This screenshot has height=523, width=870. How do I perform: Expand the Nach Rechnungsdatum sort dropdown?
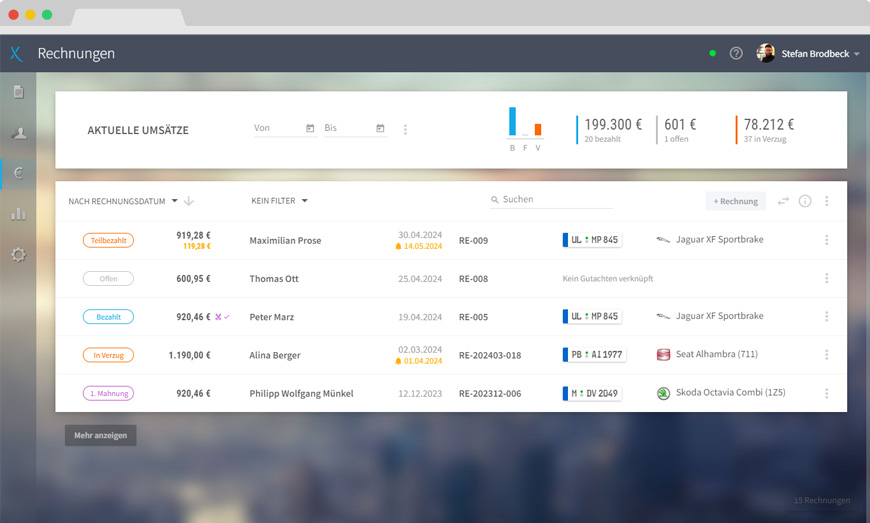pos(122,201)
